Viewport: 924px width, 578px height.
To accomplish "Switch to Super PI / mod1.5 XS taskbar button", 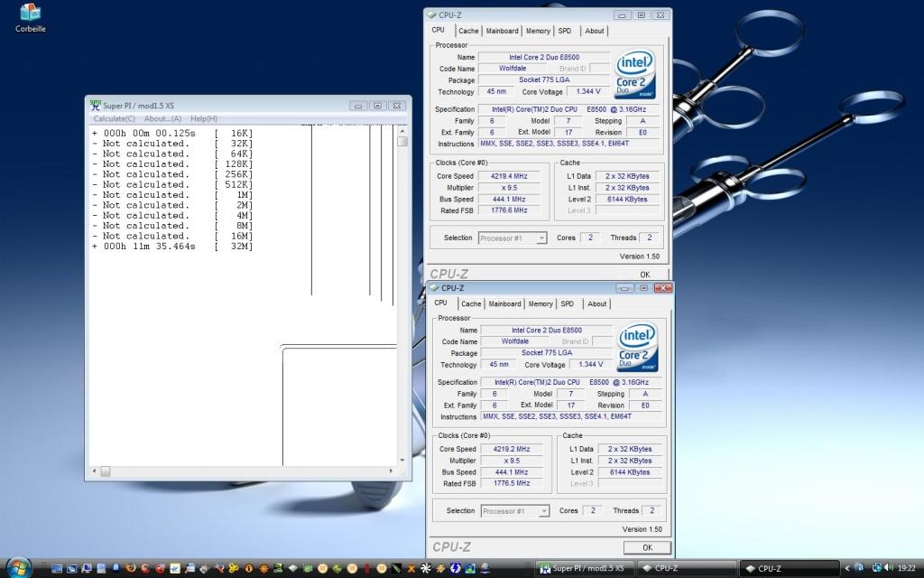I will click(585, 569).
